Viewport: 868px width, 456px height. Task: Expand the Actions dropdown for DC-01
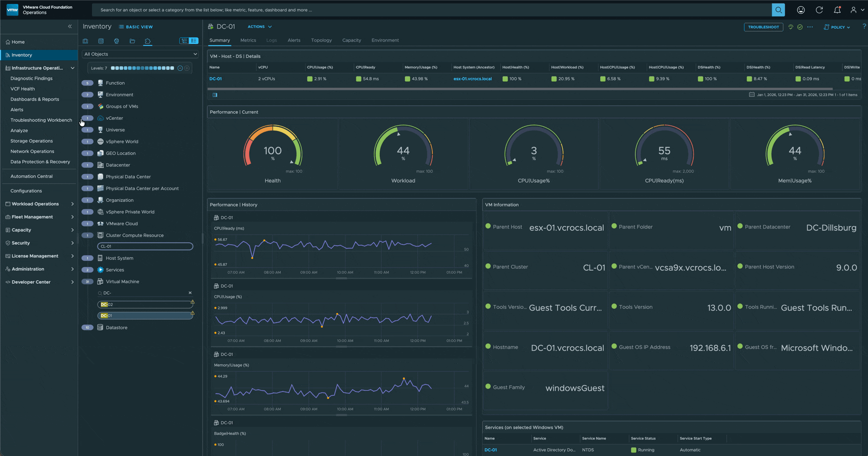pos(260,27)
